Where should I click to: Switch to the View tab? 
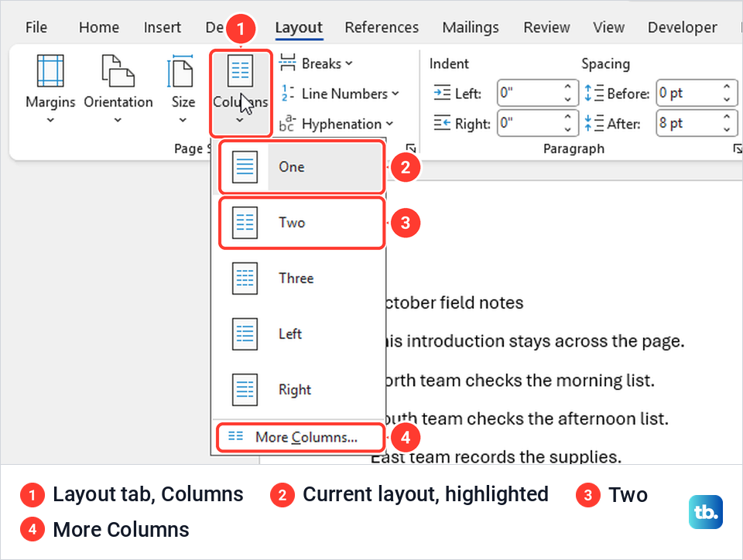pyautogui.click(x=608, y=27)
